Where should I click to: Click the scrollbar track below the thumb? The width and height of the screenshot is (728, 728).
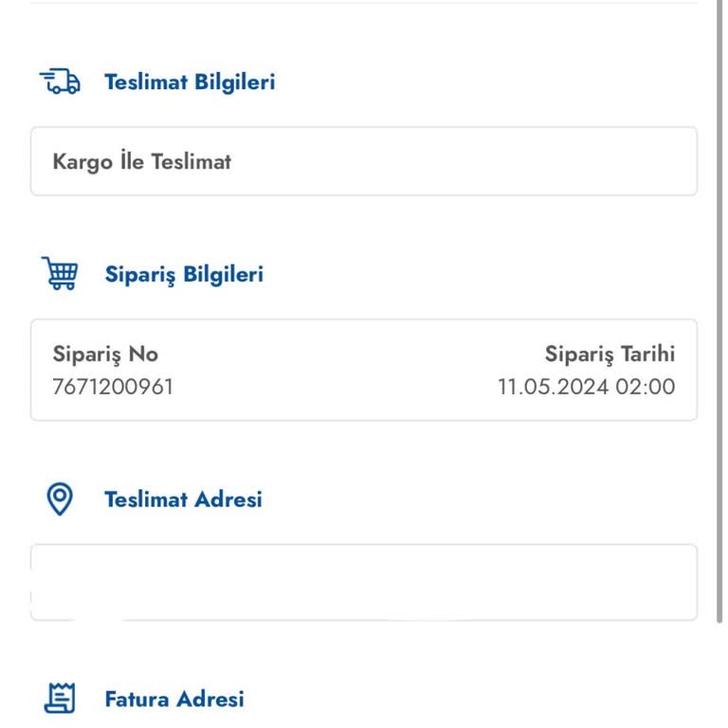point(720,673)
